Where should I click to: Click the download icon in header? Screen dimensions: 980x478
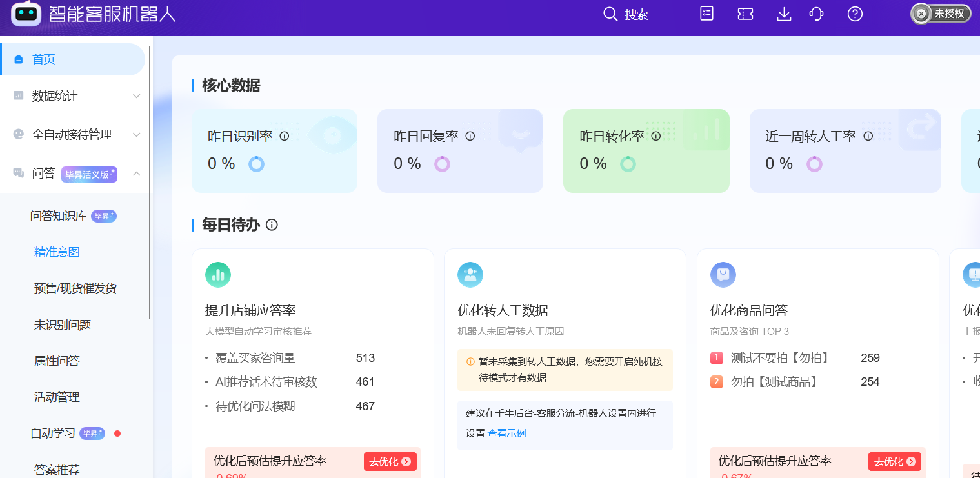[x=784, y=14]
